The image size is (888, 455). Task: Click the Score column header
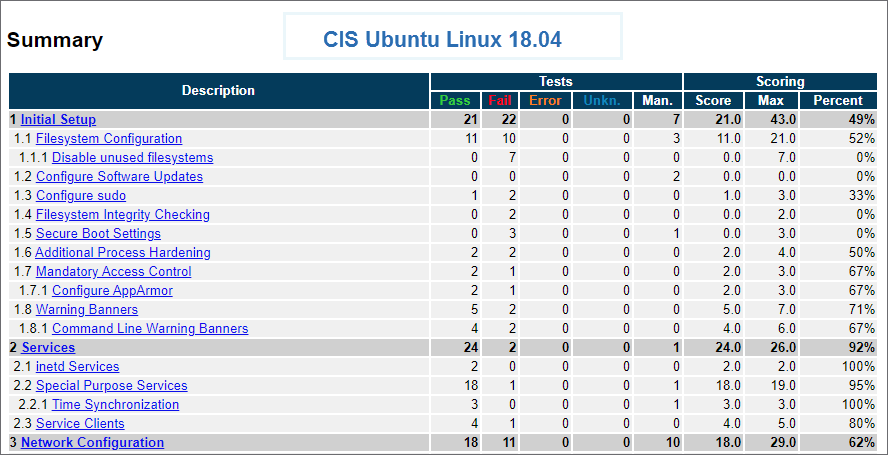(x=713, y=101)
